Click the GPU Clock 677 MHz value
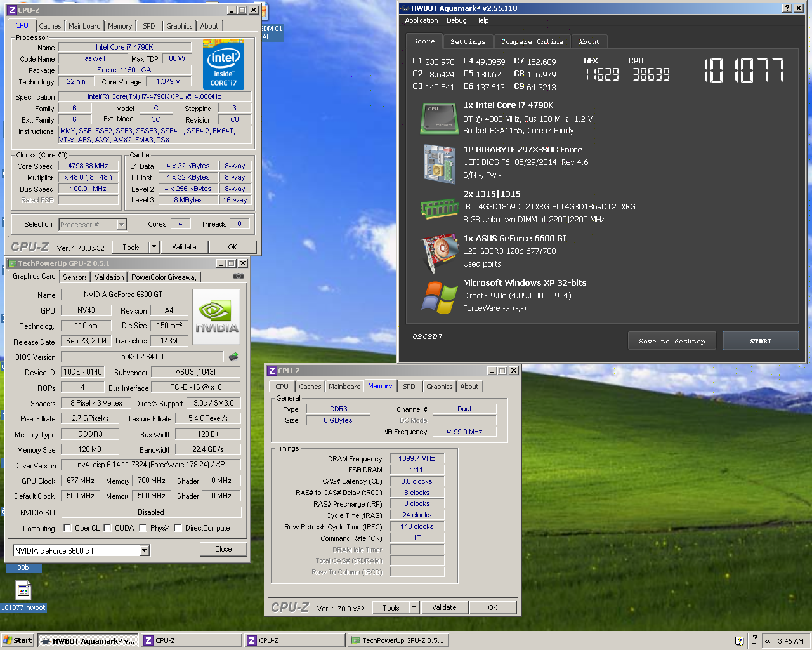 coord(80,481)
